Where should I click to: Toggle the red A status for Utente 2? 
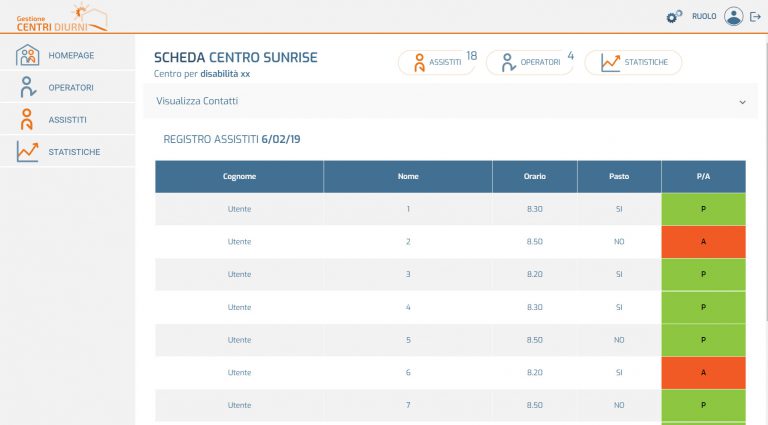tap(703, 241)
